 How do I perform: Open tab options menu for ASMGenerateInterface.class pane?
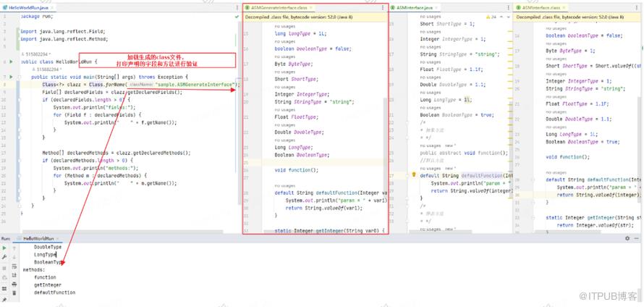(383, 8)
